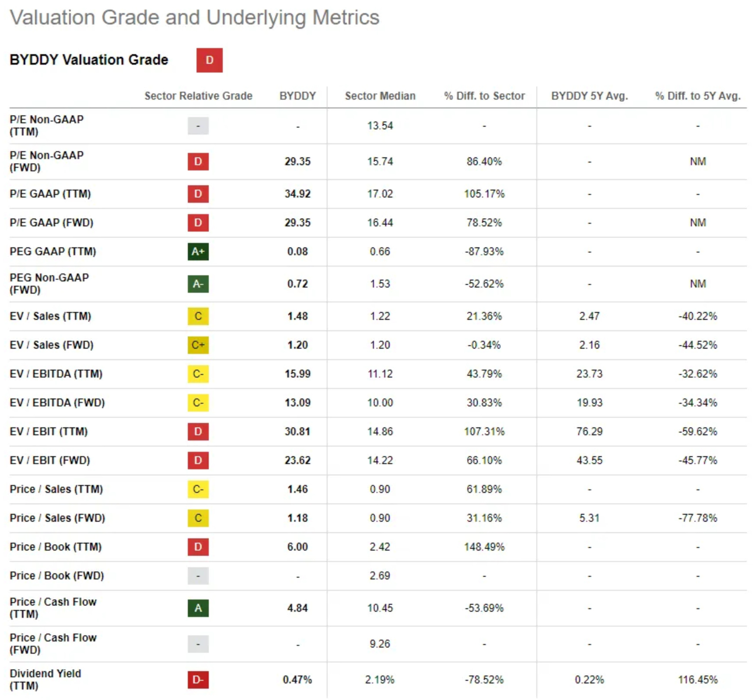This screenshot has width=753, height=700.
Task: Click the 76.29 five-year average for EV / EBIT (TTM)
Action: point(589,432)
